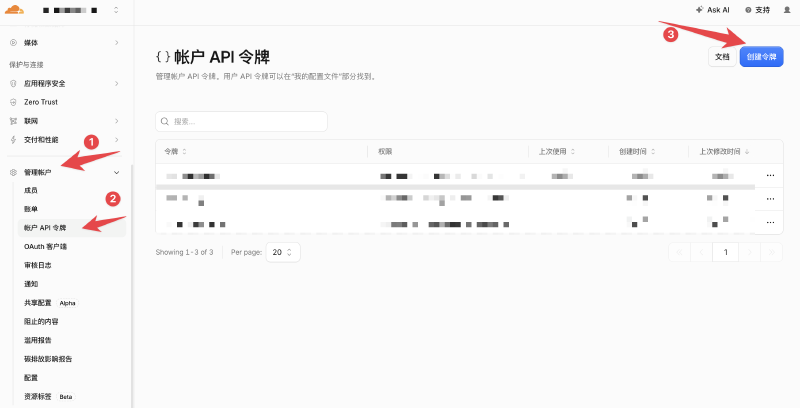800x408 pixels.
Task: Go to last page of tokens
Action: 771,252
